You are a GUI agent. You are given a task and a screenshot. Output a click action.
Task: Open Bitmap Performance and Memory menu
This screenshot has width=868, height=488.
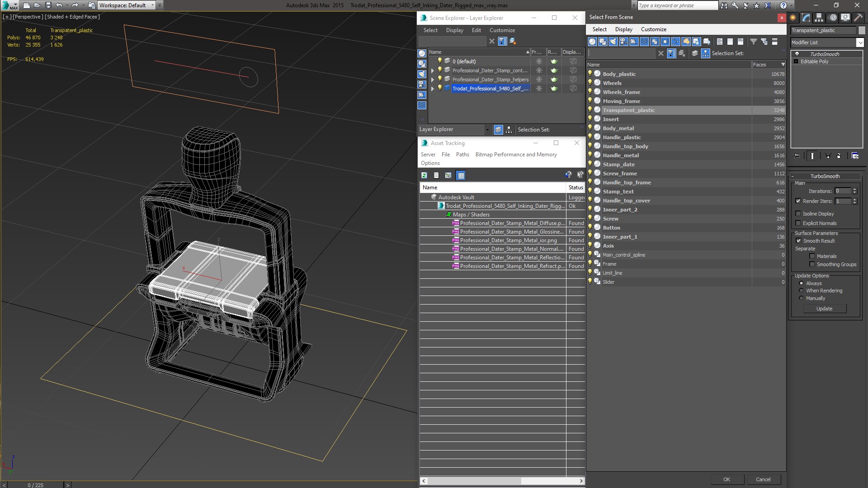[516, 155]
